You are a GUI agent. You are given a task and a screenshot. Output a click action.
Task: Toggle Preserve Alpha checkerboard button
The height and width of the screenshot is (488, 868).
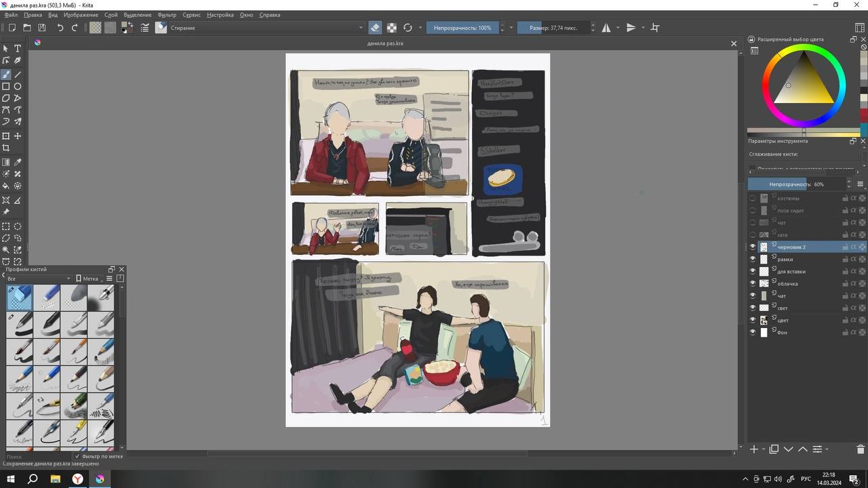coord(392,28)
